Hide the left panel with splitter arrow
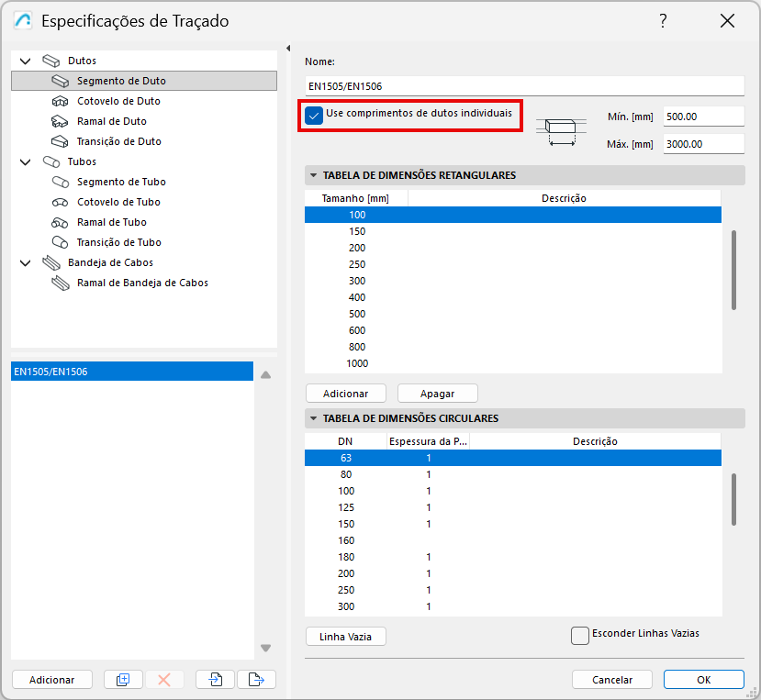 click(x=288, y=48)
